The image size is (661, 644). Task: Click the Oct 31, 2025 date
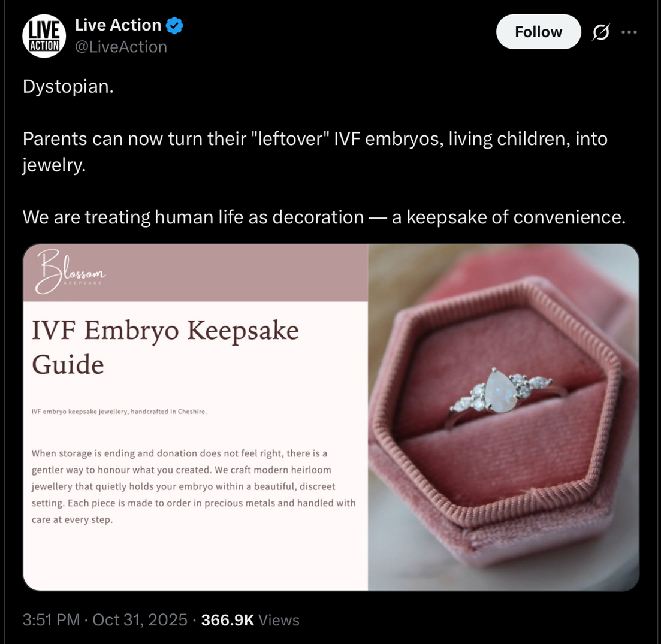(x=140, y=620)
